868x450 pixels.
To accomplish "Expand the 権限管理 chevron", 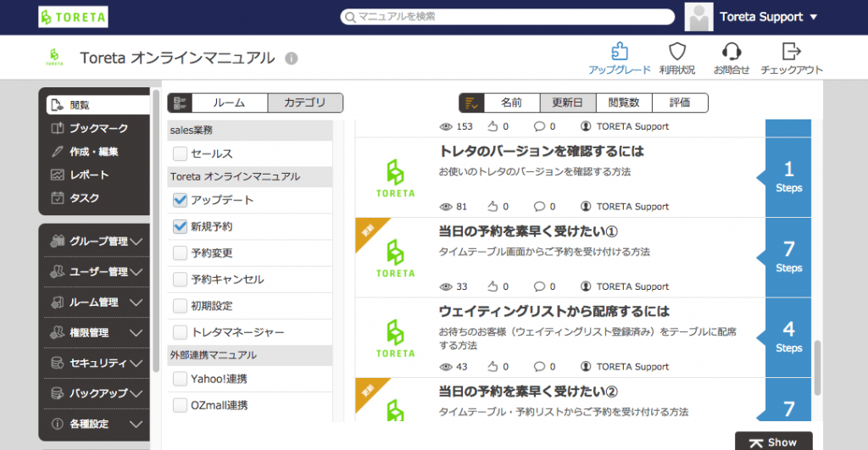I will [x=136, y=333].
